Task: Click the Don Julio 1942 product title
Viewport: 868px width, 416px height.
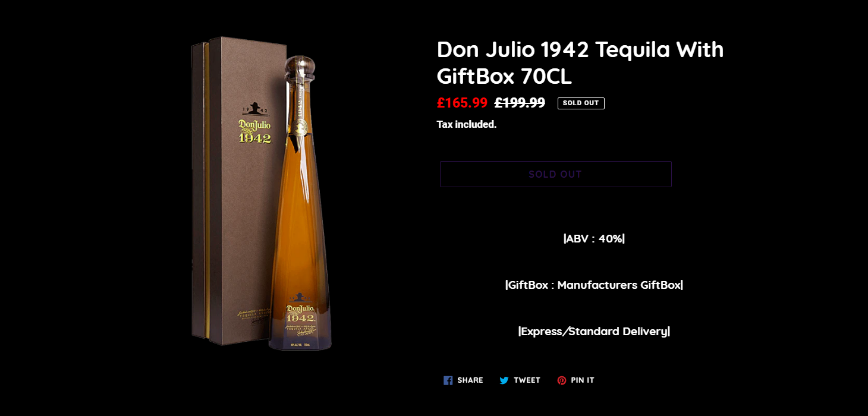Action: tap(580, 62)
